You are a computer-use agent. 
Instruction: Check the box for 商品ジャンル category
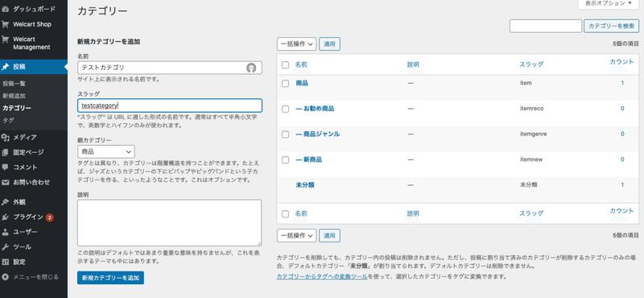[x=286, y=135]
